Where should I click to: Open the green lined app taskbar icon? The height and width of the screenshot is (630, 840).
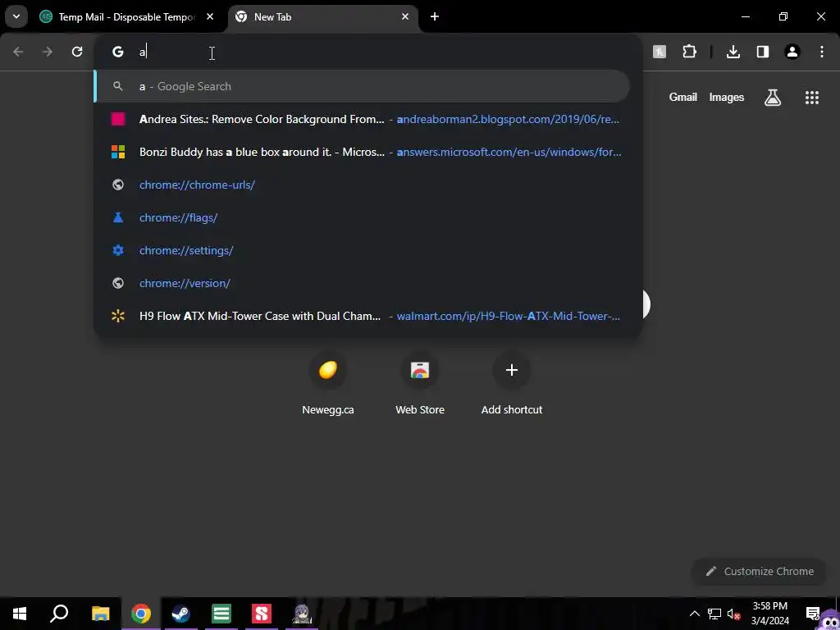[221, 614]
